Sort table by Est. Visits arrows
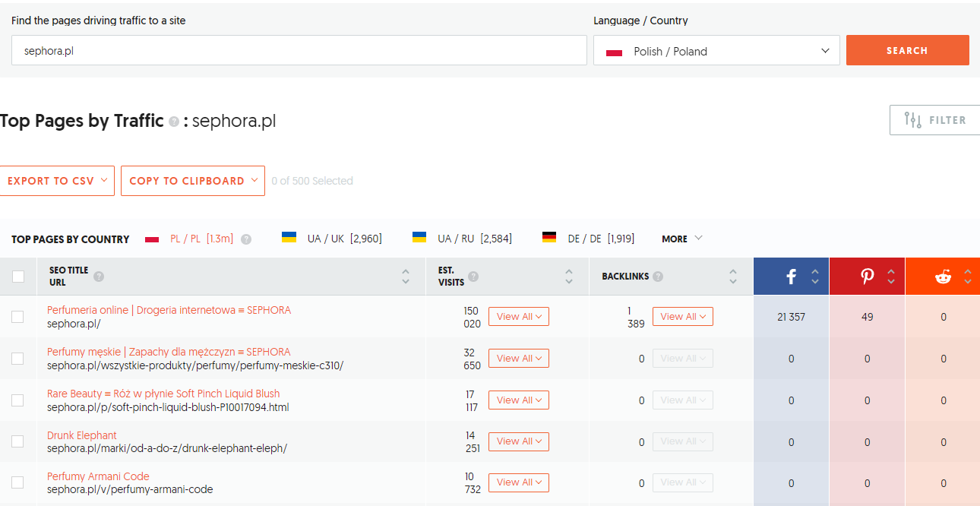The height and width of the screenshot is (506, 980). point(569,277)
